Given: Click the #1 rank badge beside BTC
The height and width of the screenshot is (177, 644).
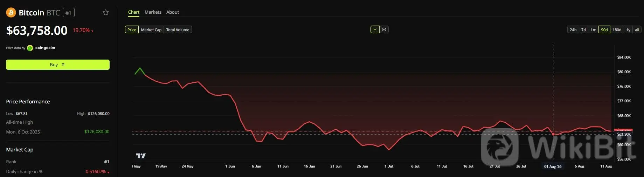Looking at the screenshot, I should tap(69, 13).
